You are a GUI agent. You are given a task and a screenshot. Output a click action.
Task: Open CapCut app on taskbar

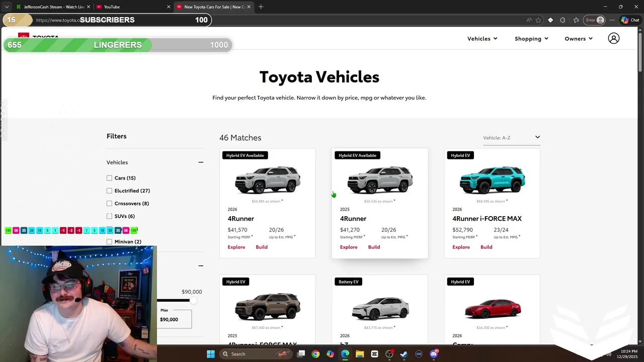click(374, 354)
